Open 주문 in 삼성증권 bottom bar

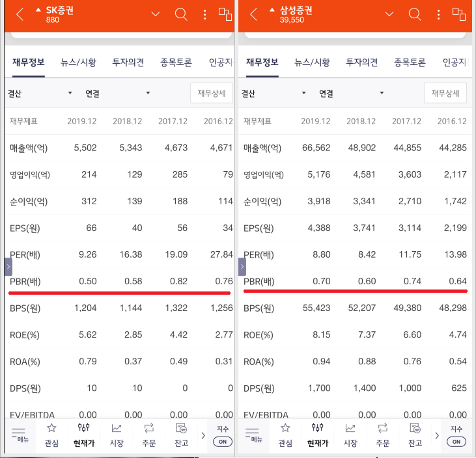pos(382,435)
